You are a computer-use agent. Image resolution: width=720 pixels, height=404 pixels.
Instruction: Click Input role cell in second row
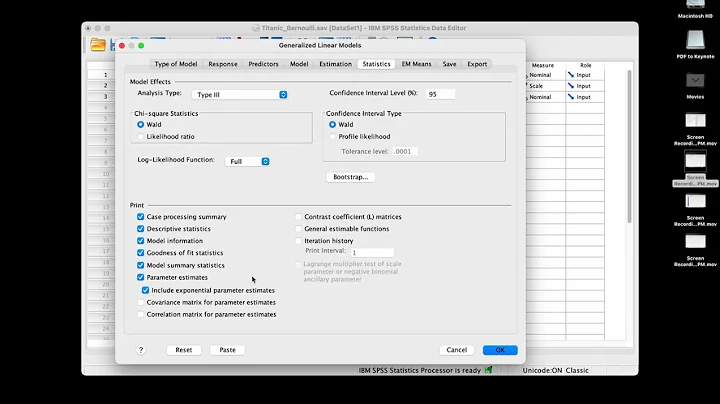[585, 86]
